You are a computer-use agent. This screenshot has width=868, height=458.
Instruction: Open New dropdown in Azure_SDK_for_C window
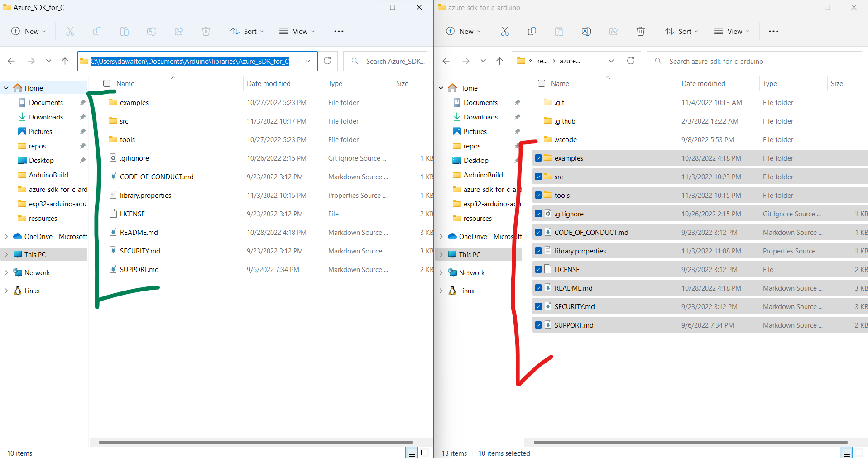(x=28, y=31)
